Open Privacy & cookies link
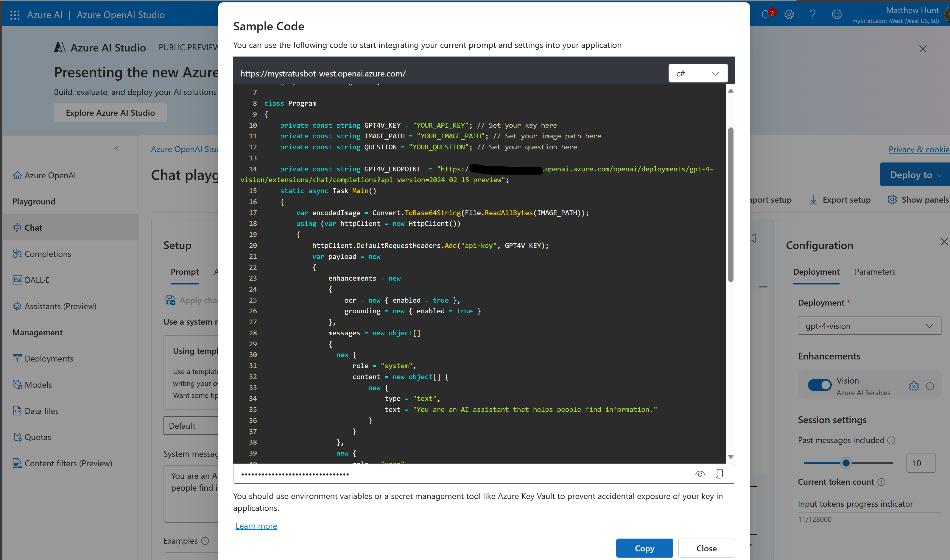This screenshot has height=560, width=950. click(x=919, y=149)
